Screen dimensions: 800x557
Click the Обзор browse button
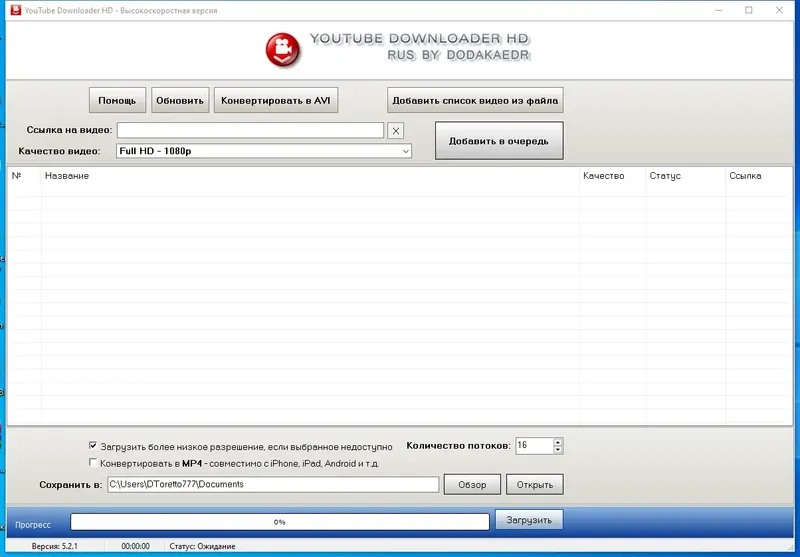click(x=472, y=485)
